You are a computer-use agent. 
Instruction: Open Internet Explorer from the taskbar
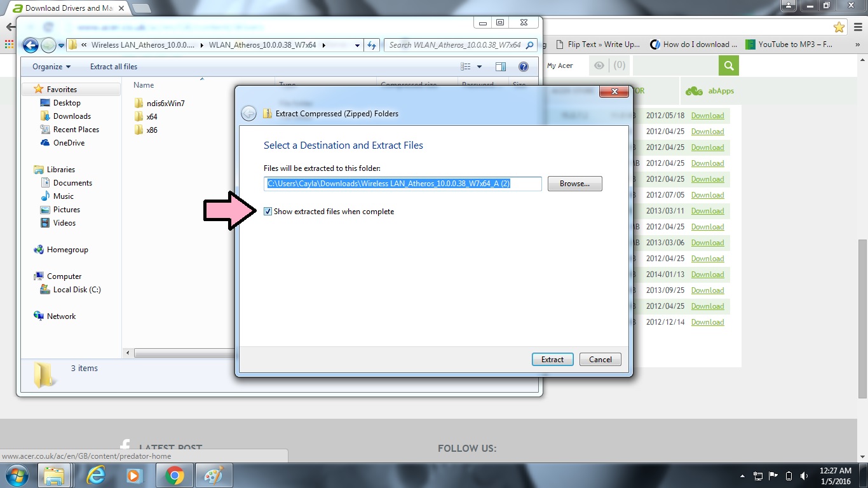point(96,475)
